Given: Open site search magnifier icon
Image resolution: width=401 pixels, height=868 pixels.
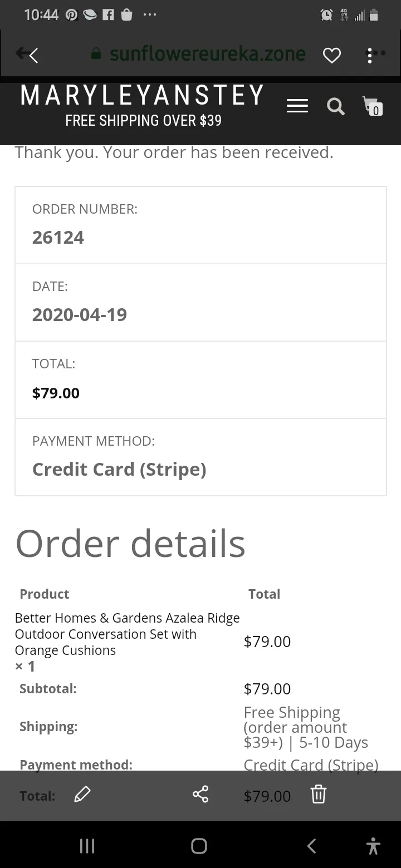Looking at the screenshot, I should [x=336, y=106].
